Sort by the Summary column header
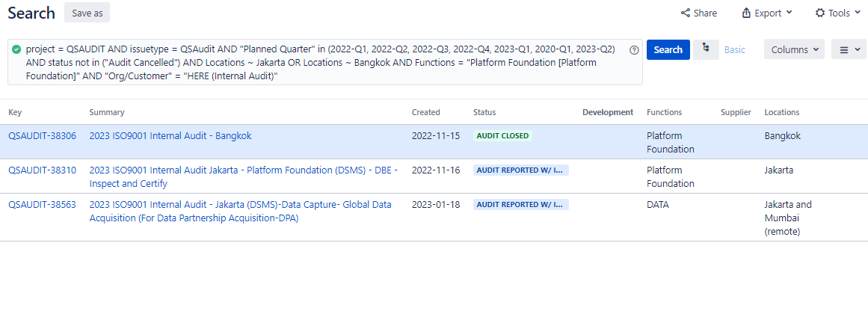Viewport: 868px width, 314px height. (x=107, y=112)
